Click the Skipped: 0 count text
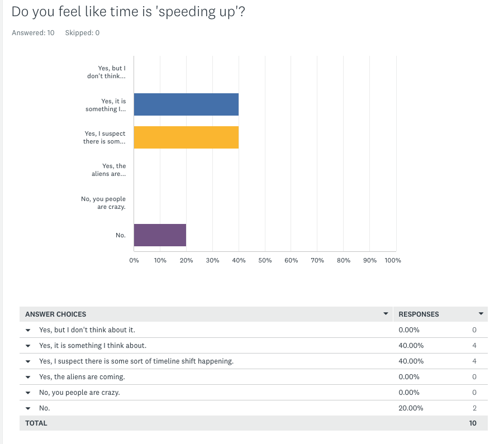The width and height of the screenshot is (504, 444). 82,33
